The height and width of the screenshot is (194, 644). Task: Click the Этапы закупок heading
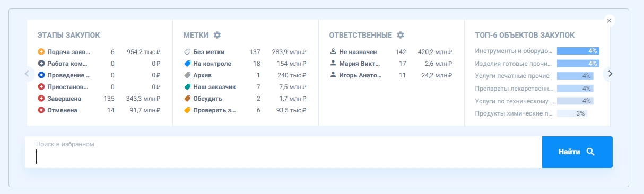coord(68,35)
